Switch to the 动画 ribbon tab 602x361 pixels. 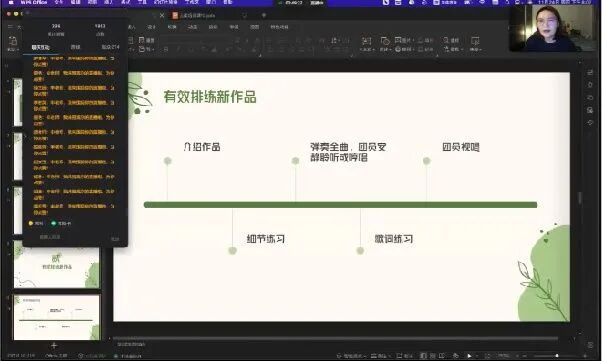[x=192, y=27]
